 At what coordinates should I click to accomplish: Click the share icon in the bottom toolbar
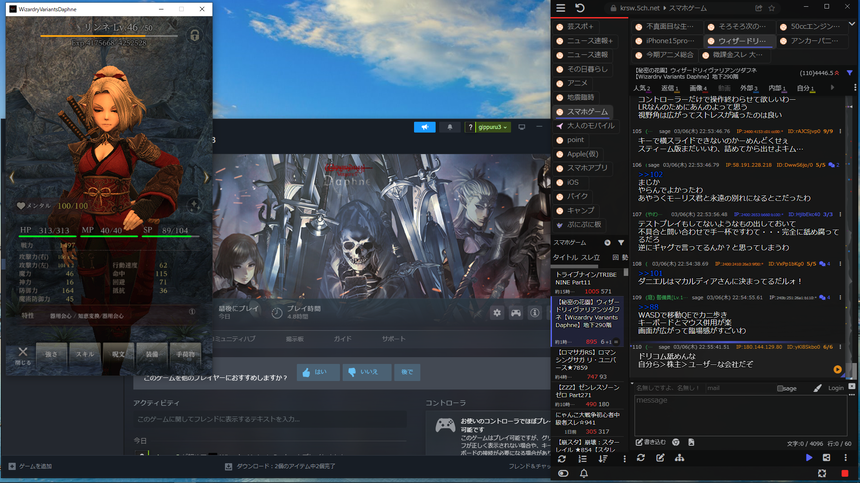(827, 458)
